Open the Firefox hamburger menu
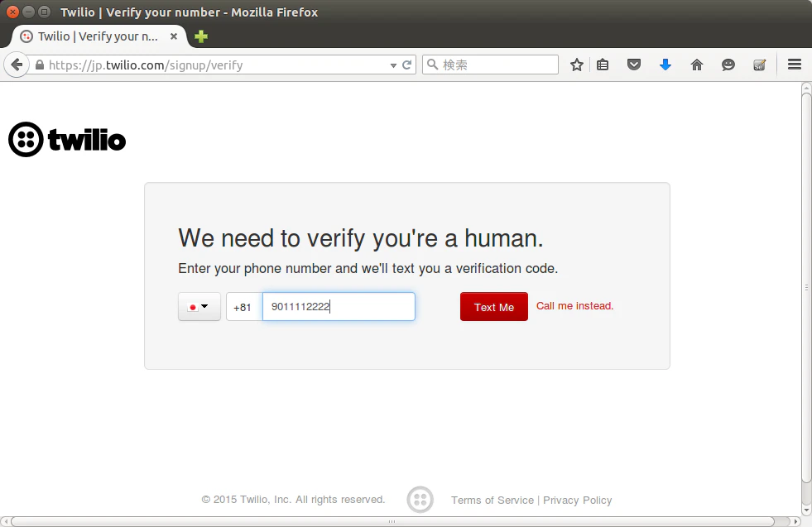 (x=795, y=65)
